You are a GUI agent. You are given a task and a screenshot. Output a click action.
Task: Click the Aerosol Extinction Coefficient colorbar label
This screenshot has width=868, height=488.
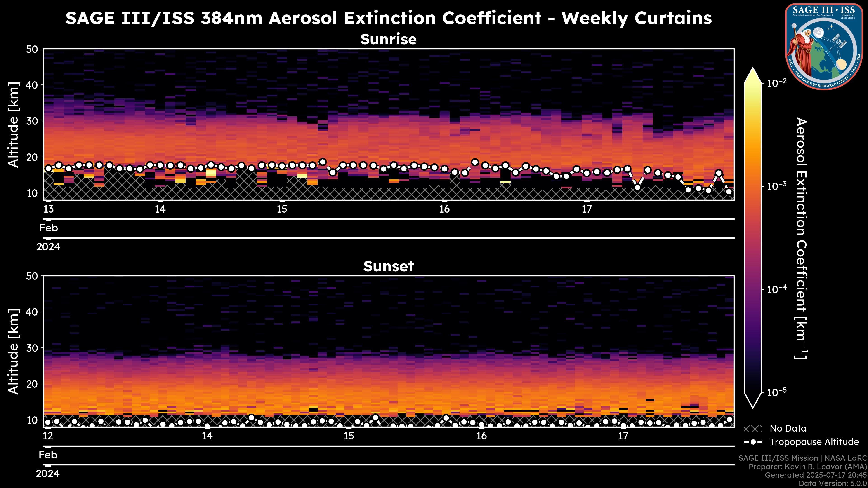tap(801, 238)
